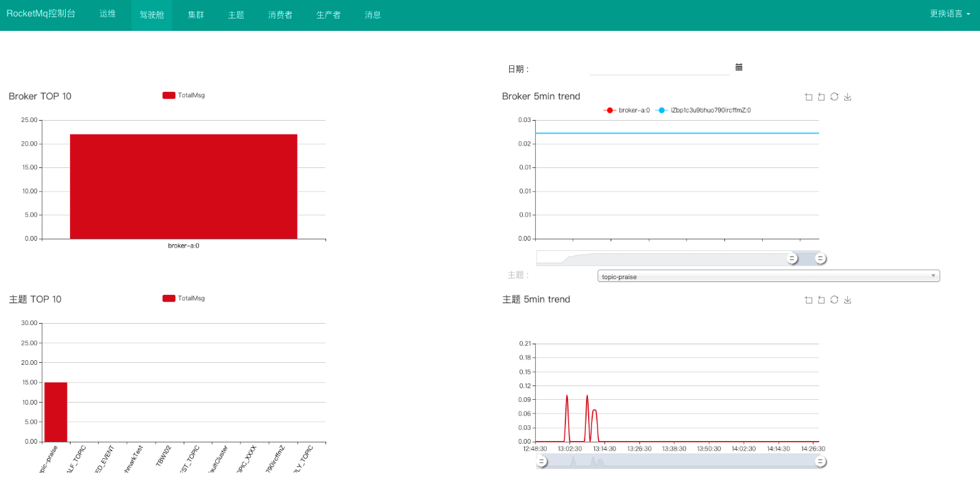
Task: Expand the 更换语言 language menu
Action: 950,14
